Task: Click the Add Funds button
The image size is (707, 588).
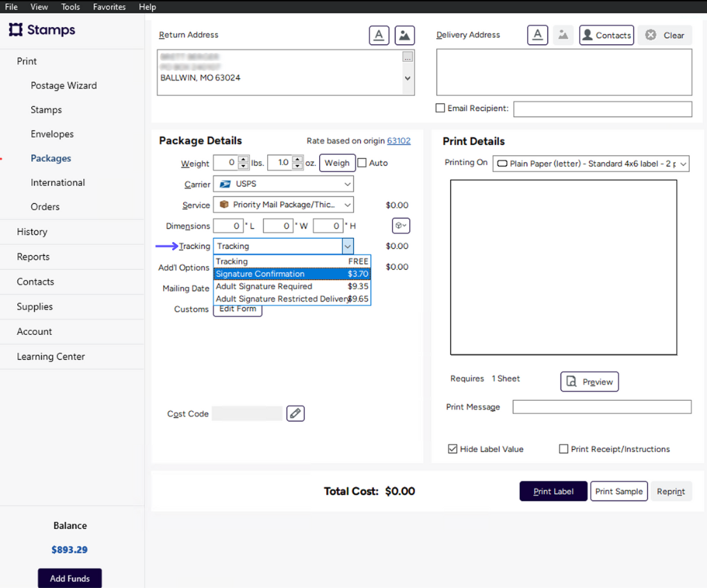Action: click(x=70, y=578)
